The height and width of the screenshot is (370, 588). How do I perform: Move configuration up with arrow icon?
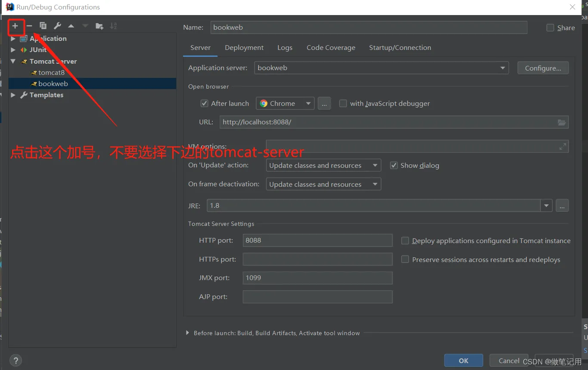pos(71,26)
